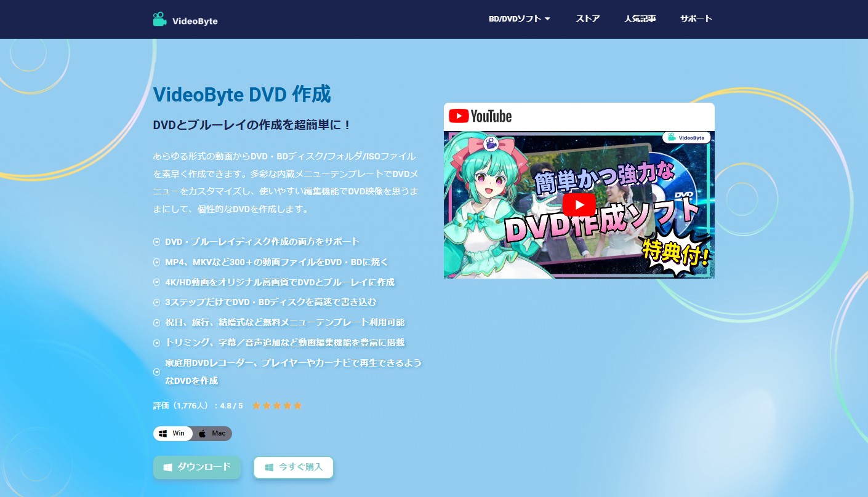Click the VideoByte brand name in header
The image size is (868, 497).
pyautogui.click(x=195, y=21)
